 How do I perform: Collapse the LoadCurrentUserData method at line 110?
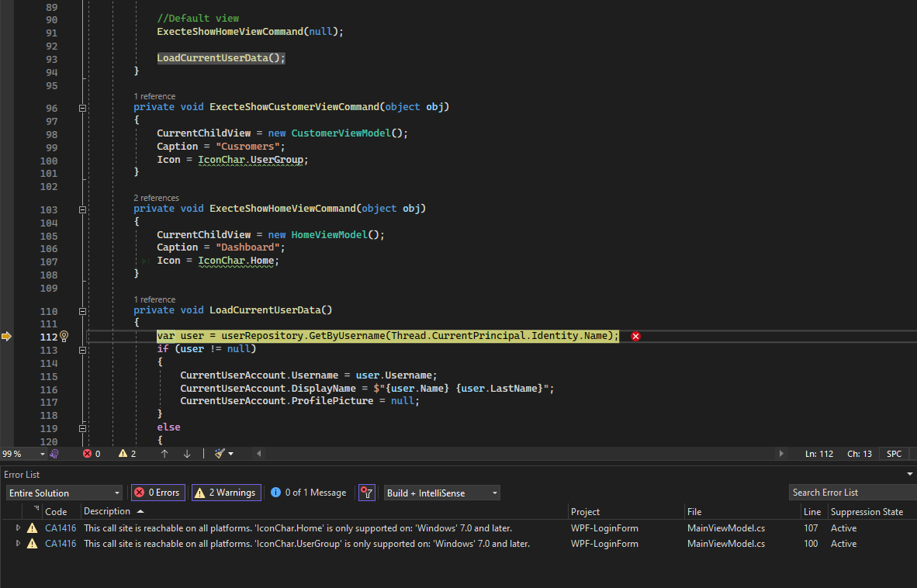pyautogui.click(x=82, y=310)
